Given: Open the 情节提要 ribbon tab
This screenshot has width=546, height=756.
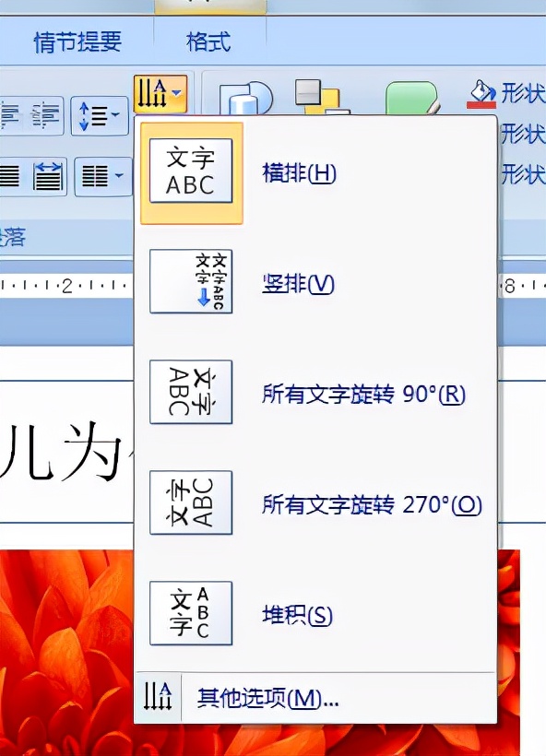Looking at the screenshot, I should point(77,41).
